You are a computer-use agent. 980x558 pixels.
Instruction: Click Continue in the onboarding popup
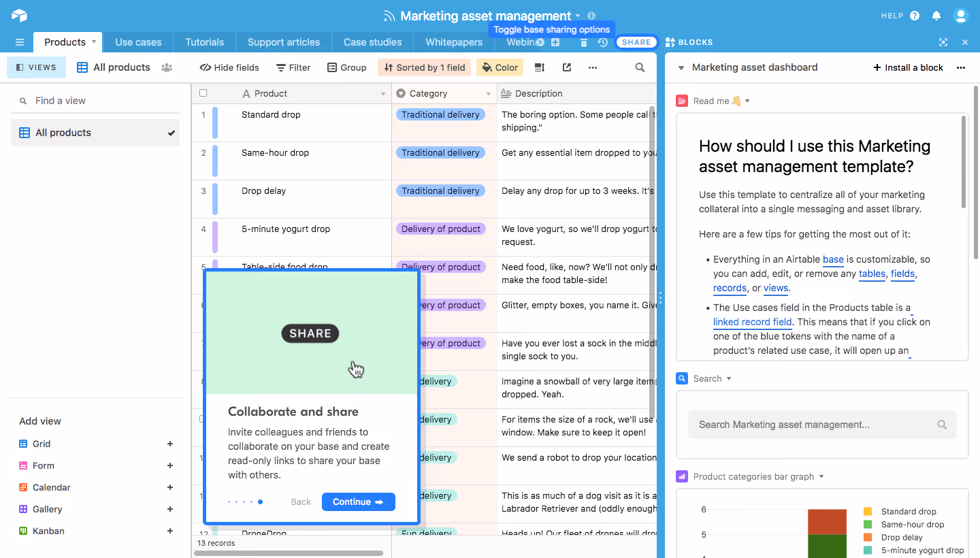[359, 502]
